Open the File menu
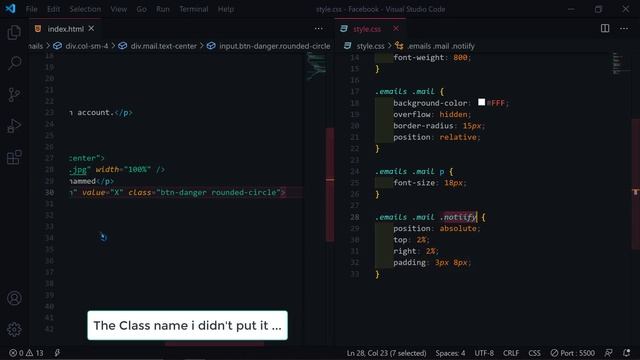This screenshot has height=360, width=640. click(31, 9)
